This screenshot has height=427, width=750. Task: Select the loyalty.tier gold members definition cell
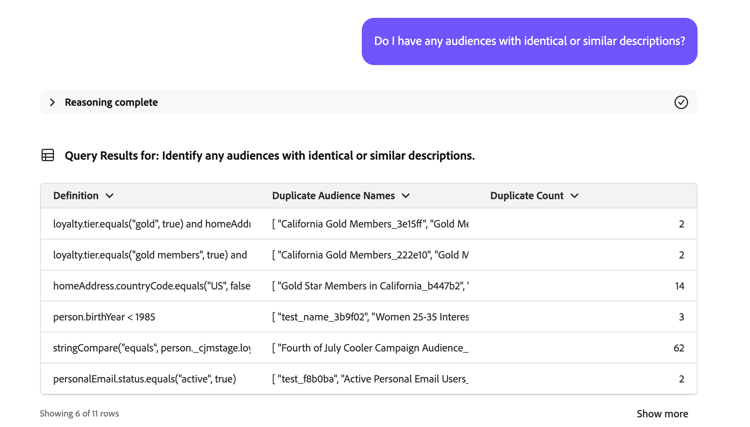pyautogui.click(x=150, y=255)
